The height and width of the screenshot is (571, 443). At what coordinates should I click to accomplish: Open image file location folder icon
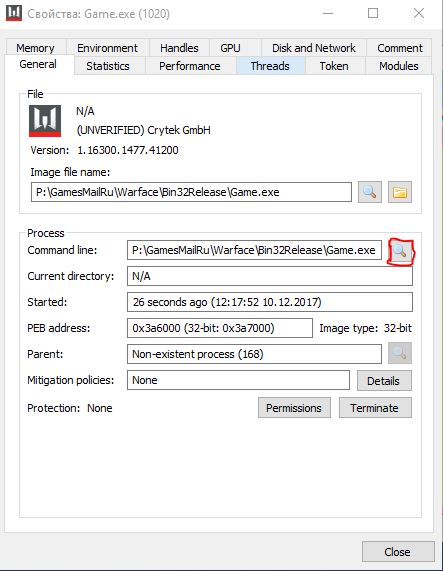pyautogui.click(x=400, y=192)
